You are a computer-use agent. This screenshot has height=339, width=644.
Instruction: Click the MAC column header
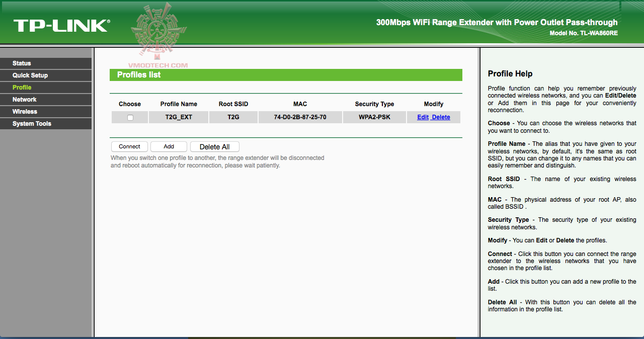(x=300, y=104)
